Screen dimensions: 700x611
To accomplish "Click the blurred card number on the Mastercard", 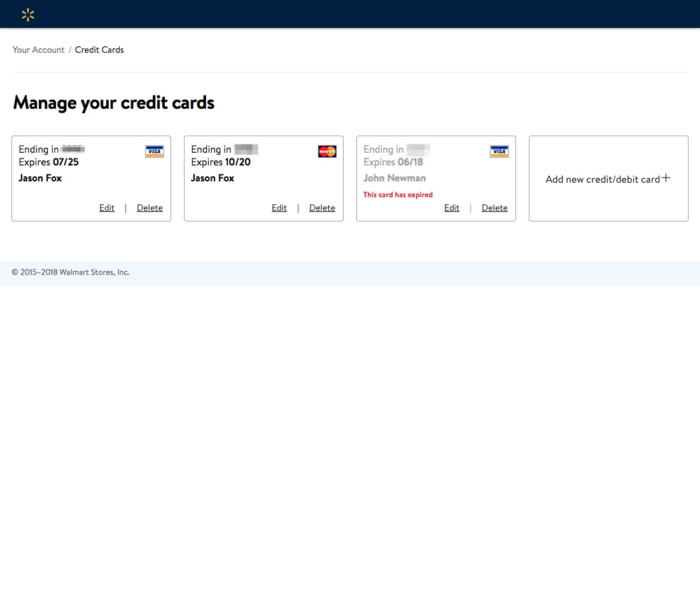I will click(x=245, y=149).
